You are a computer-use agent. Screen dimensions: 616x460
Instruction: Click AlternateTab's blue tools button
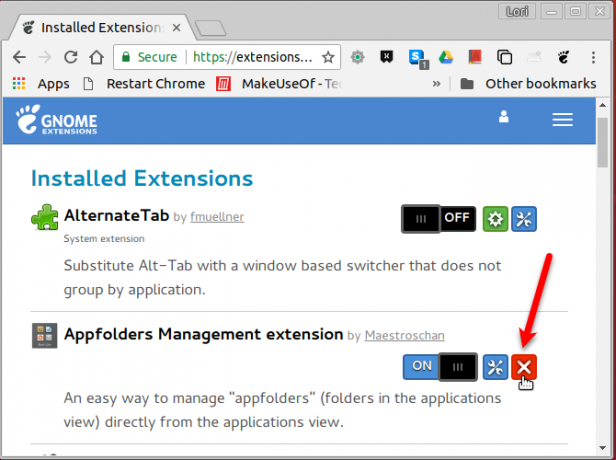point(524,219)
